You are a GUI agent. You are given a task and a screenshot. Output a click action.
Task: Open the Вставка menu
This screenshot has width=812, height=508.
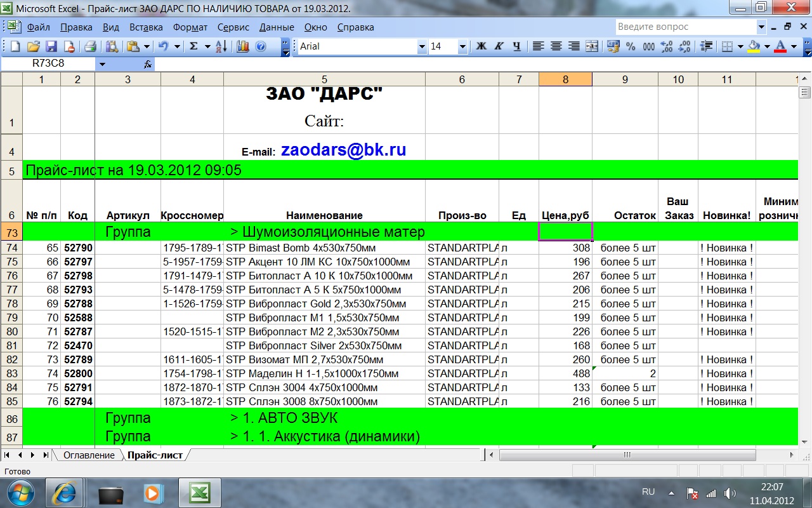click(146, 27)
